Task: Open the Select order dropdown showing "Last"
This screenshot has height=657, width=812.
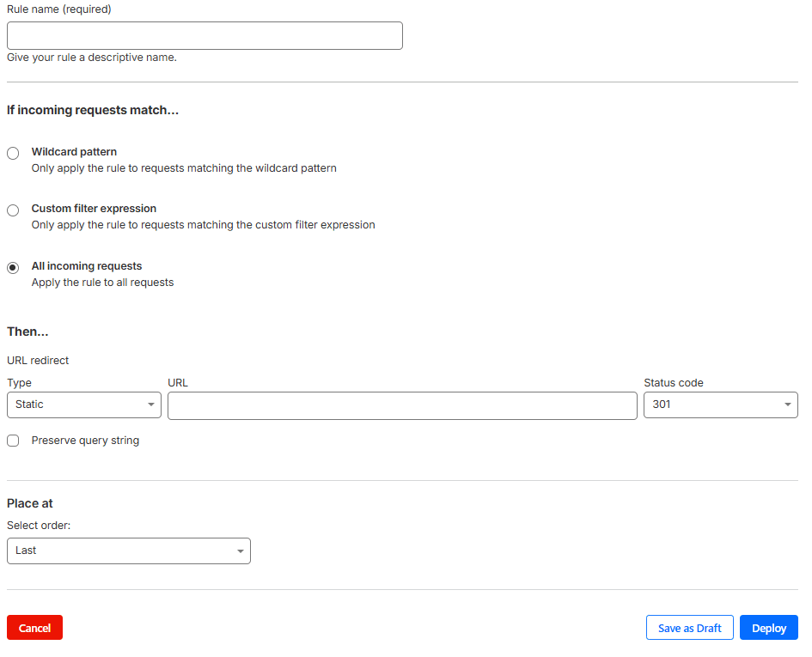Action: point(128,551)
